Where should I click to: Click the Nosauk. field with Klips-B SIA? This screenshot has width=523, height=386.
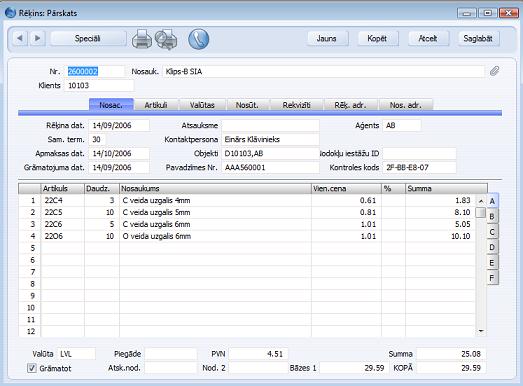point(323,71)
